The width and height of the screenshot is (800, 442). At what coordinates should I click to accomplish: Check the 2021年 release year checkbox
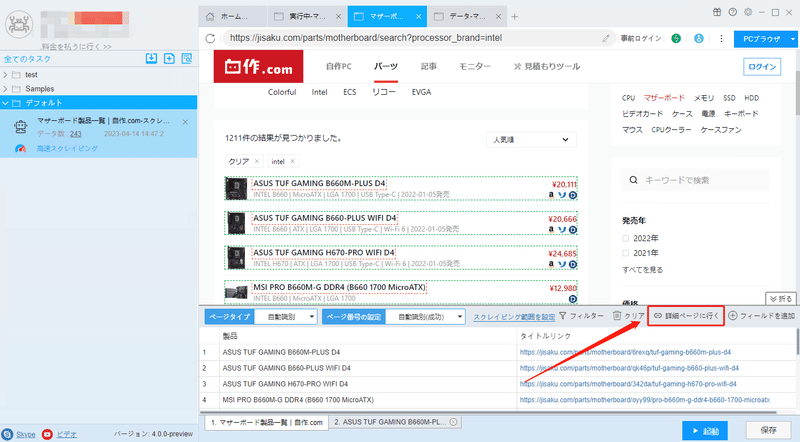coord(626,253)
